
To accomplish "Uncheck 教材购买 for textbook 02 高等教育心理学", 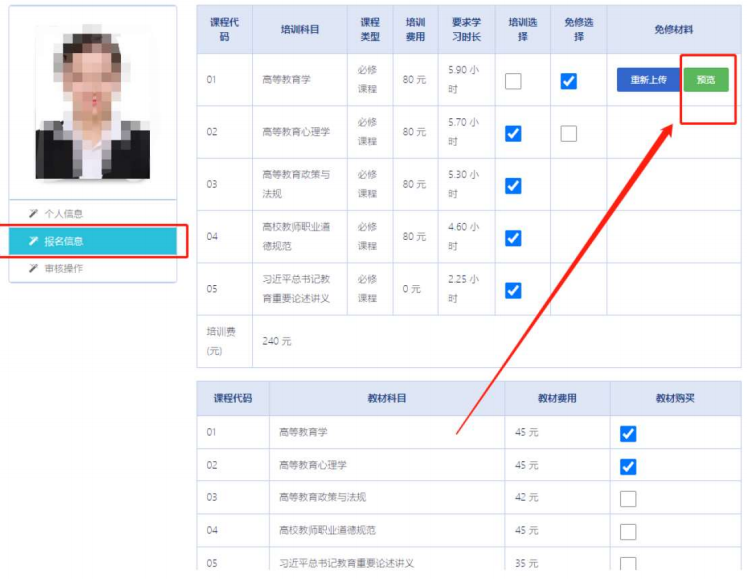I will [x=628, y=466].
